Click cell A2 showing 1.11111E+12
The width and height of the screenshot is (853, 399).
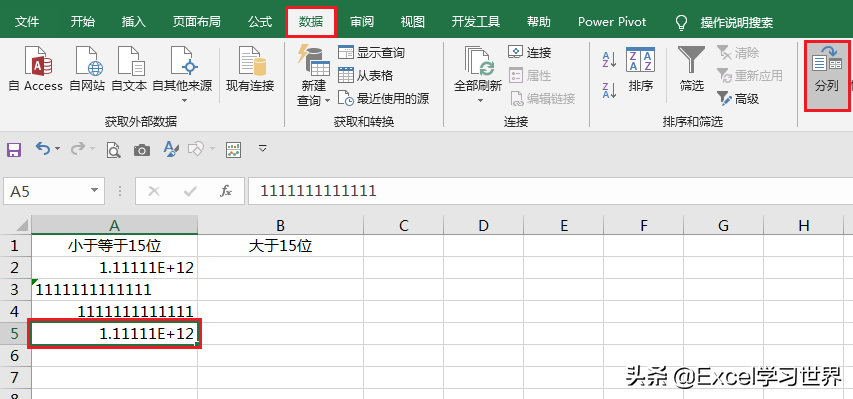click(x=114, y=268)
